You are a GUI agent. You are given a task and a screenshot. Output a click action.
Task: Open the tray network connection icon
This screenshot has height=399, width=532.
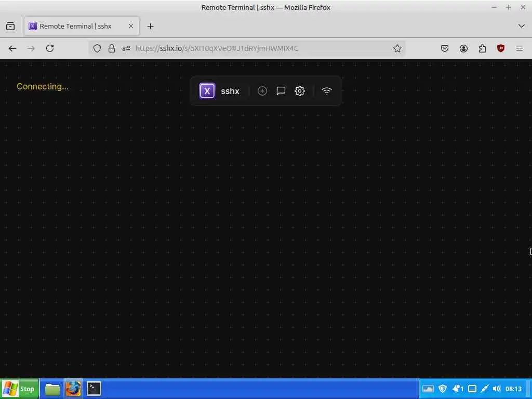[485, 389]
